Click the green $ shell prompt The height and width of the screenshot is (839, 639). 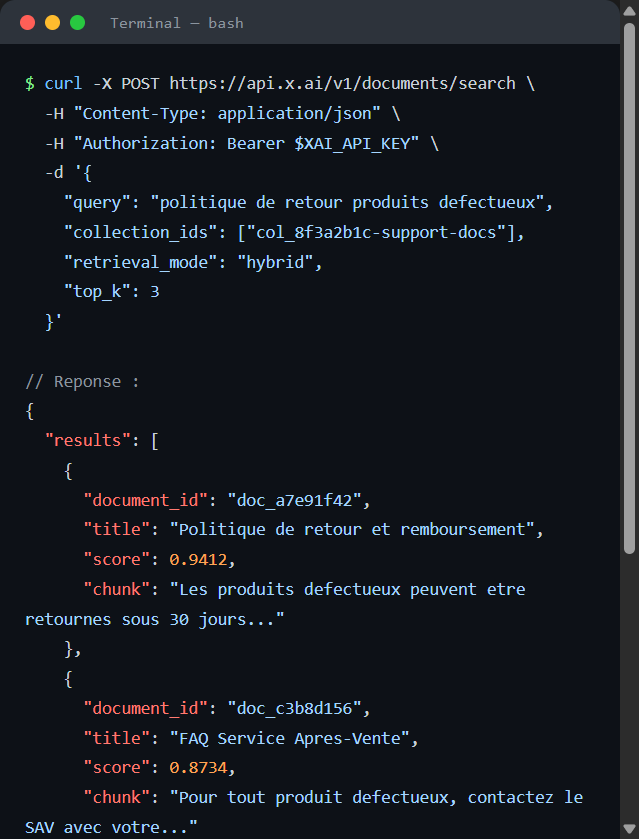30,83
